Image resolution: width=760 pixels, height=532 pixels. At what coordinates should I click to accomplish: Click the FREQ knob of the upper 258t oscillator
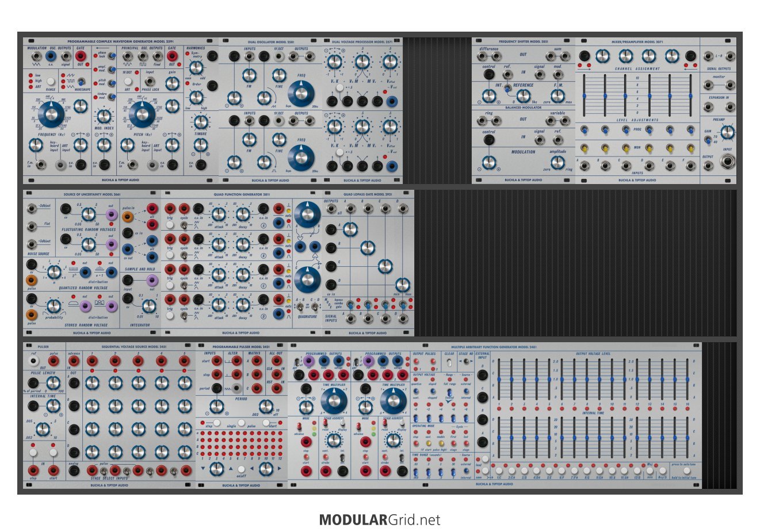coord(301,93)
